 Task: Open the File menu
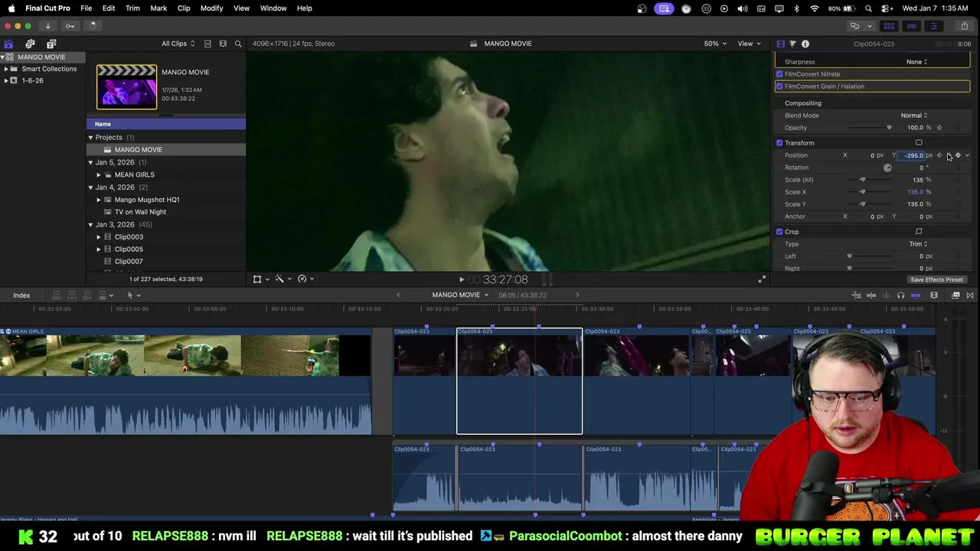point(86,8)
